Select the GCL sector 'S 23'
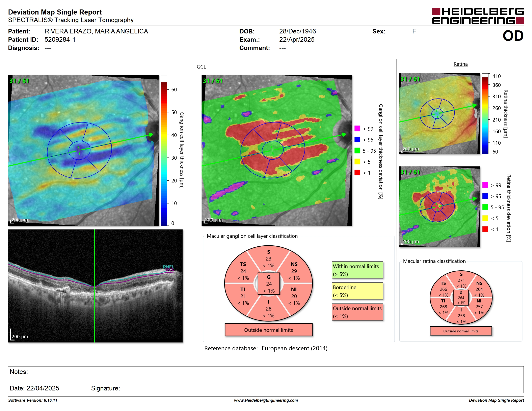This screenshot has height=411, width=532. 268,258
